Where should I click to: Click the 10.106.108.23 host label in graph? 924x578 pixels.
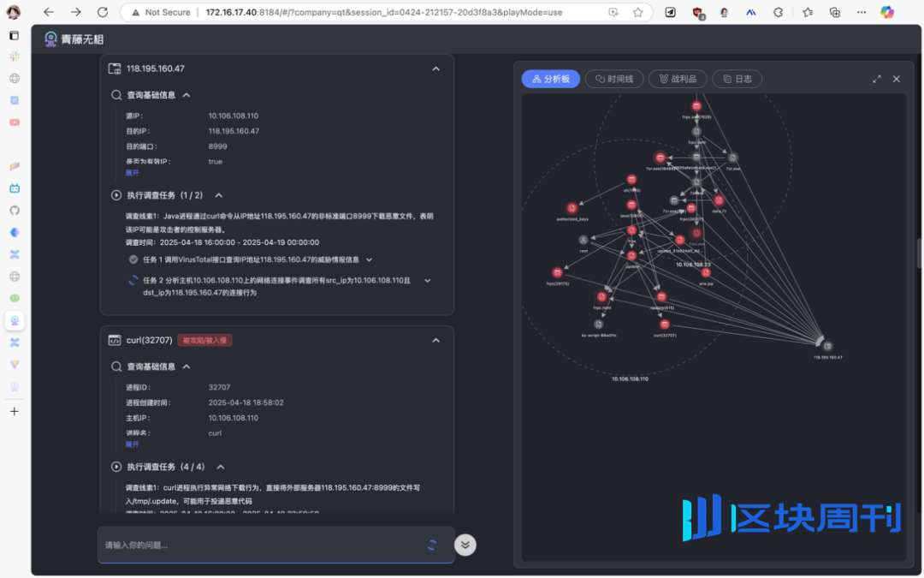click(693, 265)
